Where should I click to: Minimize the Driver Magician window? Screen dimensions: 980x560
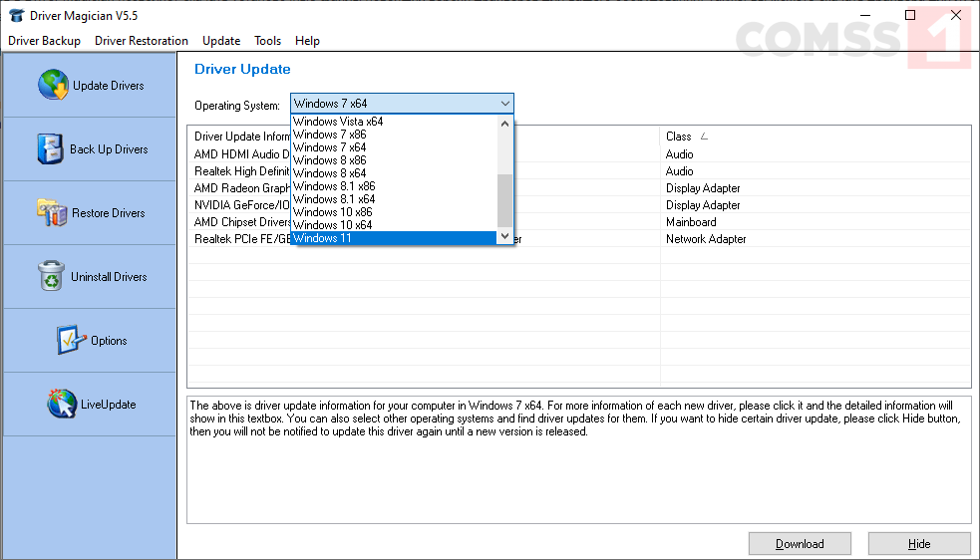pos(864,15)
